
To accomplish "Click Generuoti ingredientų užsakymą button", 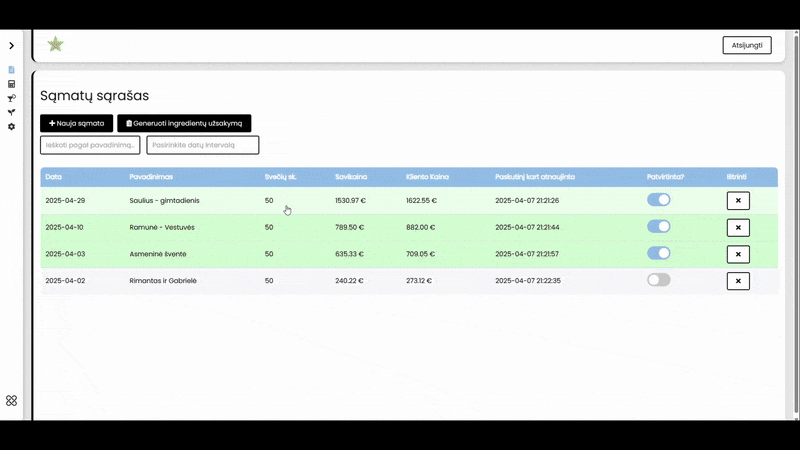I will point(184,123).
